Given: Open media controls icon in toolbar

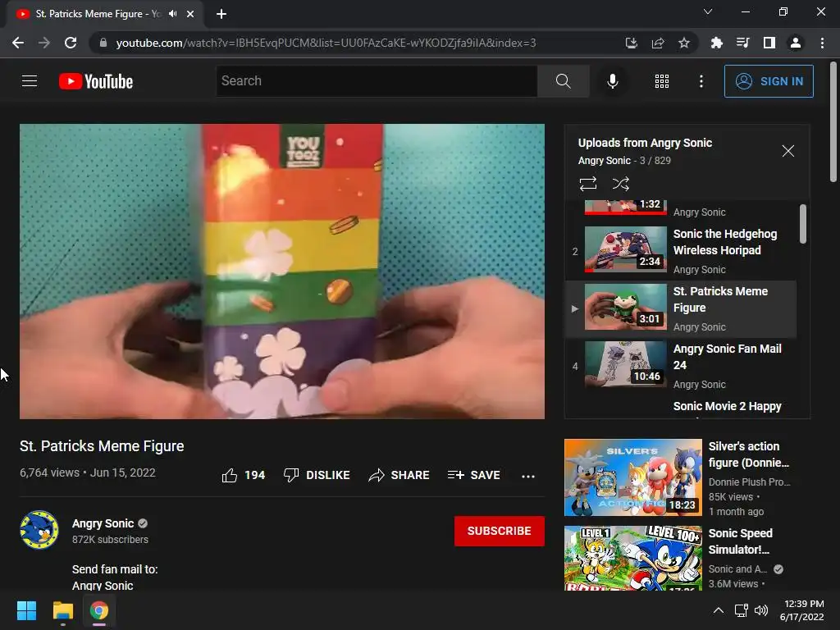Looking at the screenshot, I should 742,43.
